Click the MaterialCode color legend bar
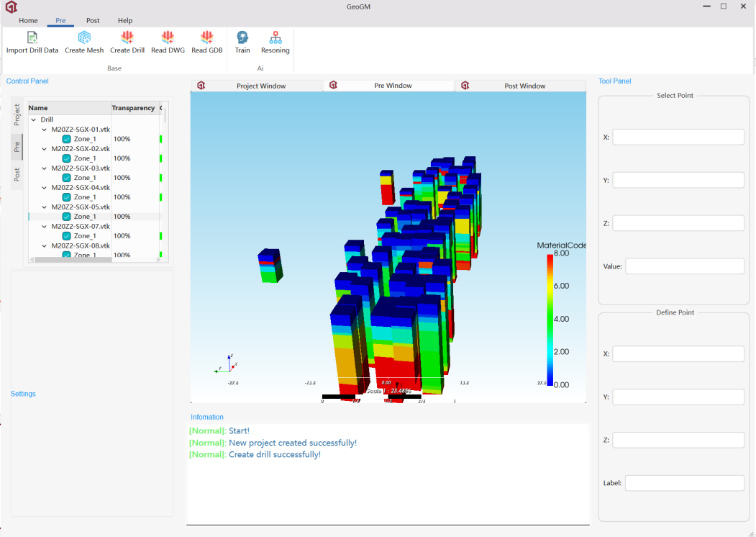This screenshot has width=756, height=537. coord(550,320)
